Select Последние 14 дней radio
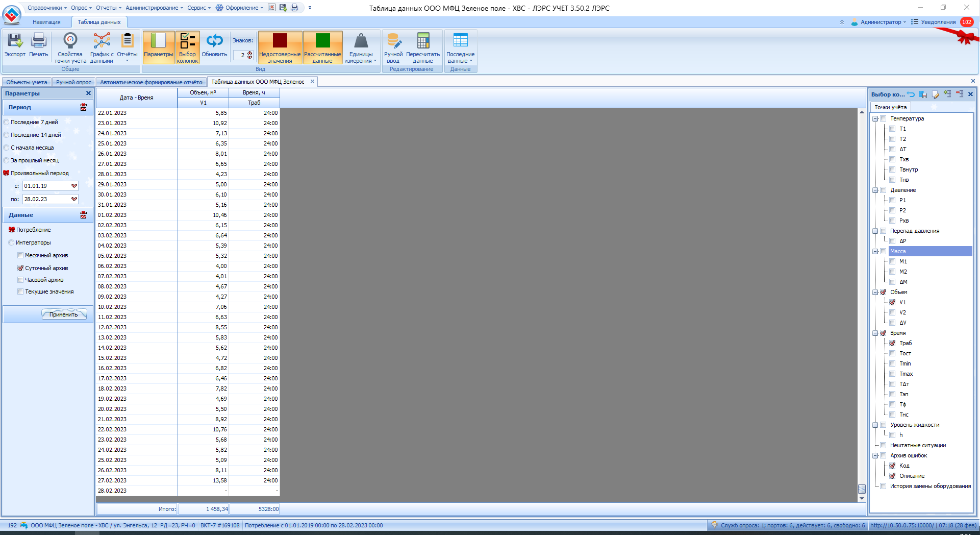The image size is (980, 535). pos(7,135)
